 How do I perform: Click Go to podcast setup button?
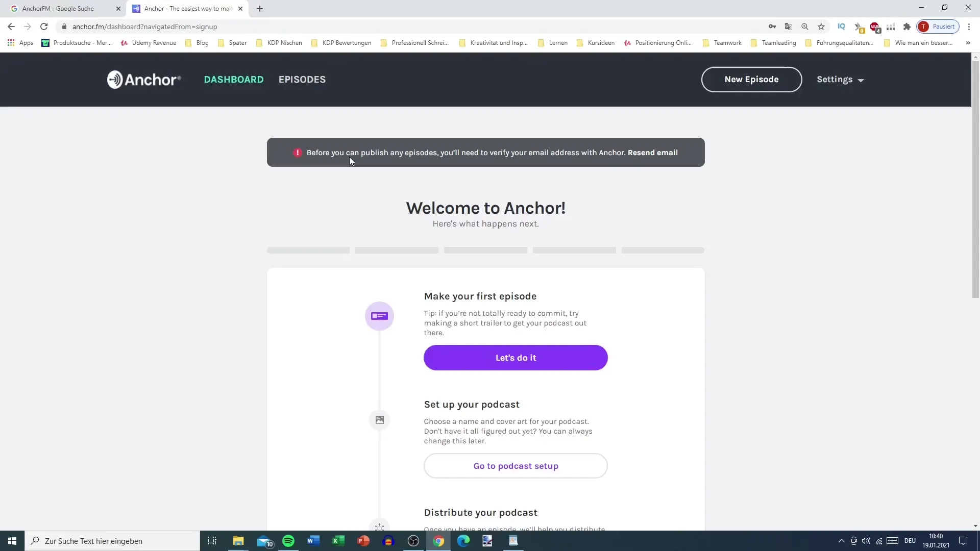(516, 466)
